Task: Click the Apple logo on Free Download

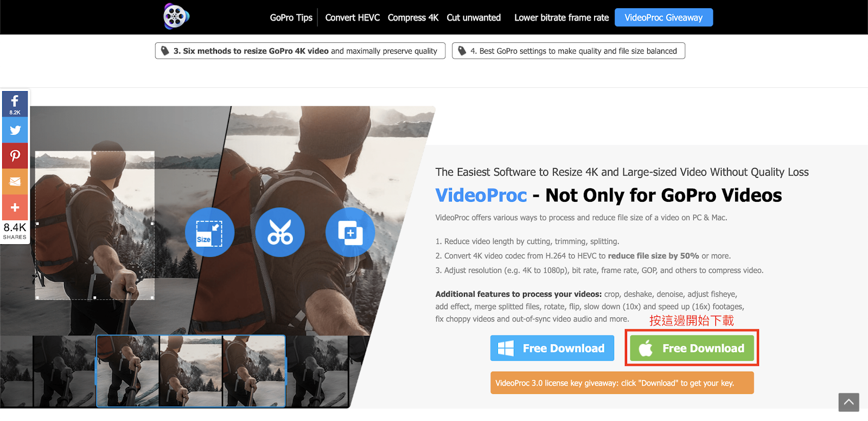Action: pyautogui.click(x=646, y=348)
